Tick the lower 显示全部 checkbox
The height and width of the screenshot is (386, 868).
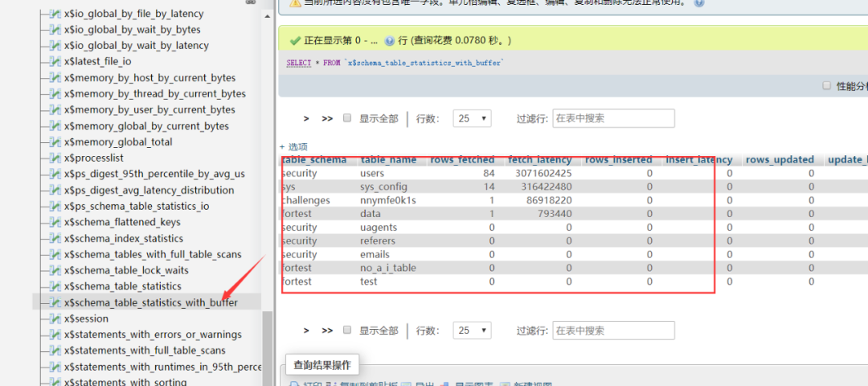click(x=347, y=330)
